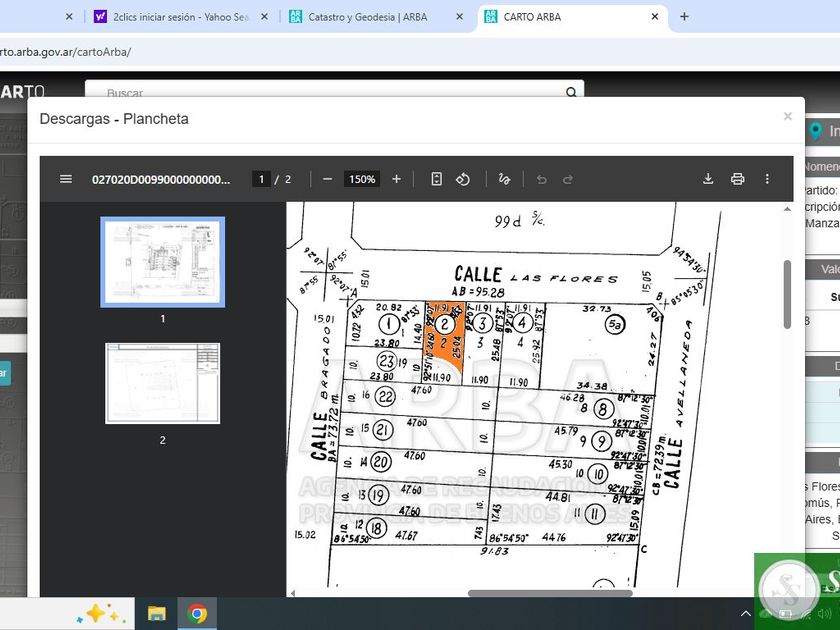
Task: Rotate the PDF document counterclockwise
Action: coord(463,179)
